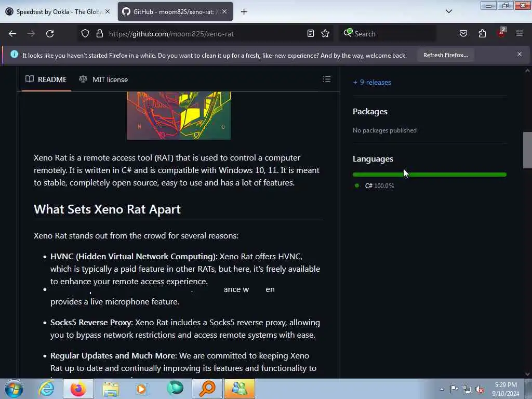Screen dimensions: 532x399
Task: Click the Xeno Rat banner image
Action: (179, 116)
